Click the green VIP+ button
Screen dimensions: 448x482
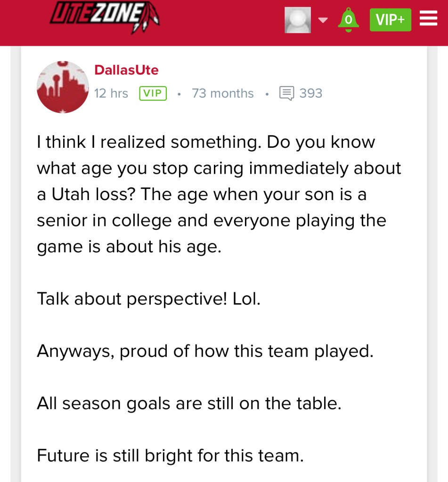(390, 20)
